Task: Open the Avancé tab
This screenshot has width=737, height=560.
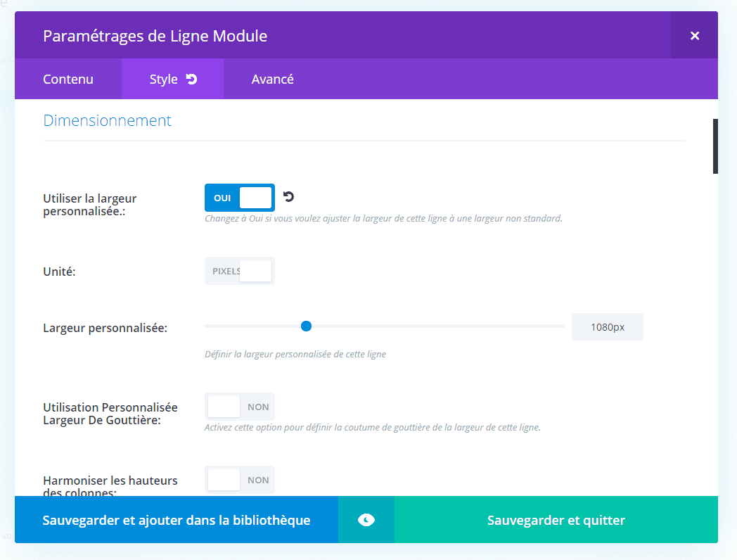Action: pyautogui.click(x=273, y=79)
